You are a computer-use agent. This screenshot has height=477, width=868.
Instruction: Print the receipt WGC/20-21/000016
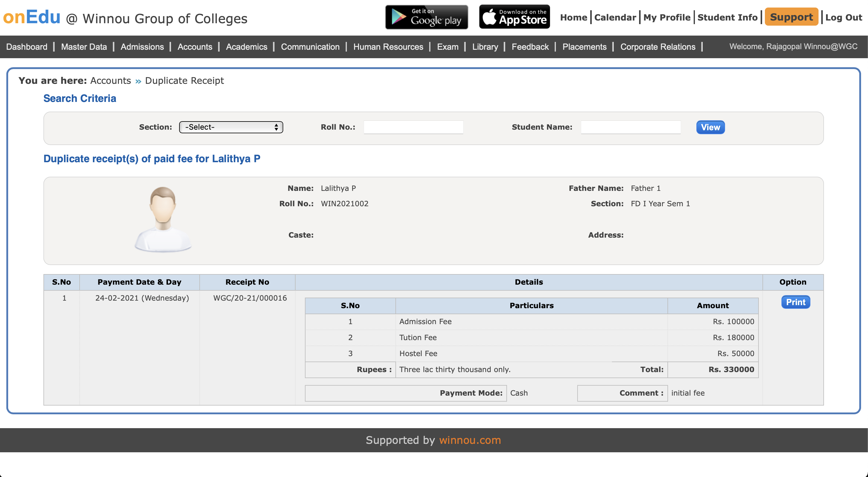point(795,302)
